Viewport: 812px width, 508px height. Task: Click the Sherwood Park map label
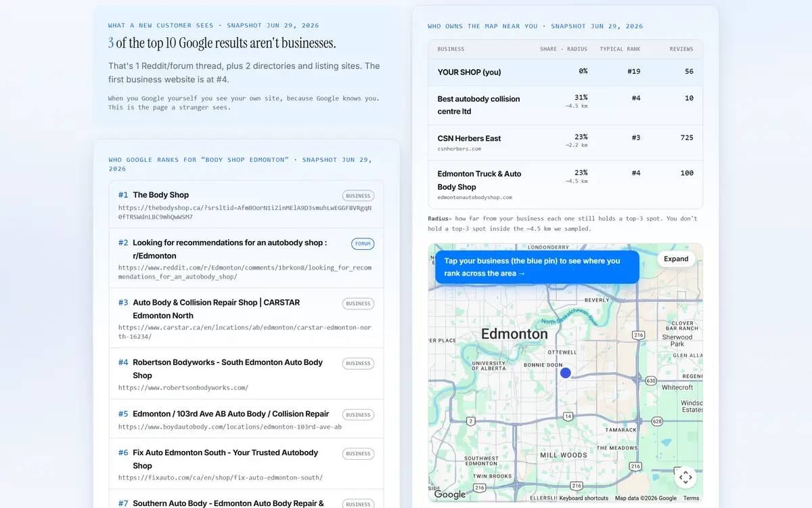coord(677,341)
